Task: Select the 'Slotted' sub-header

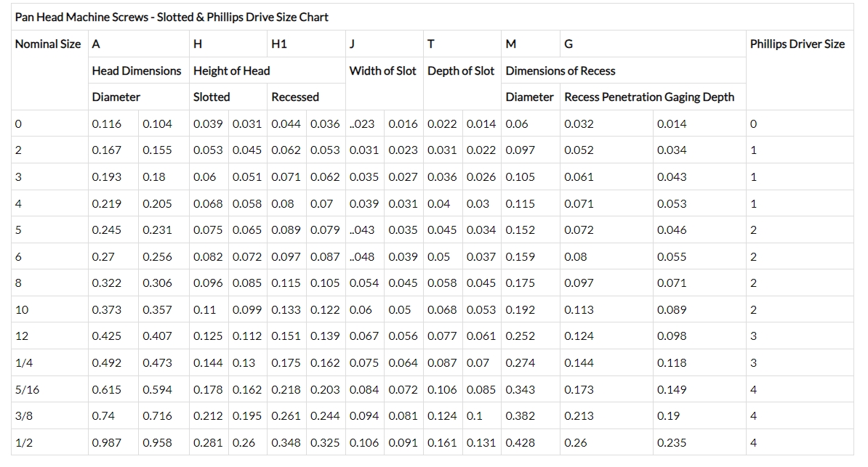Action: point(212,97)
